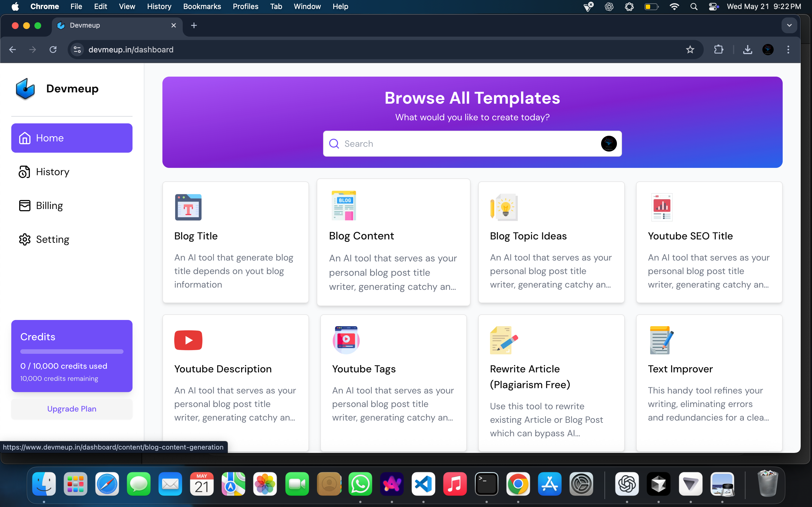Viewport: 812px width, 507px height.
Task: Open the Blog Content template icon
Action: click(344, 206)
